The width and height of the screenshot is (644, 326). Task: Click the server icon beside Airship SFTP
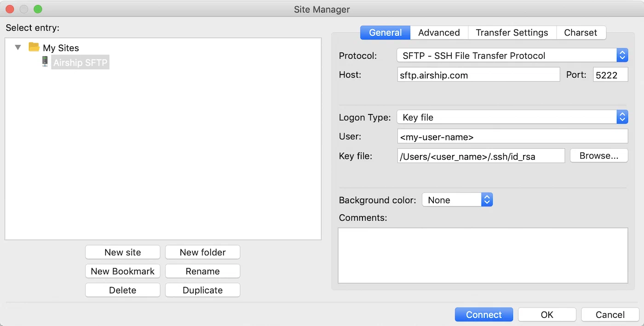[x=44, y=61]
